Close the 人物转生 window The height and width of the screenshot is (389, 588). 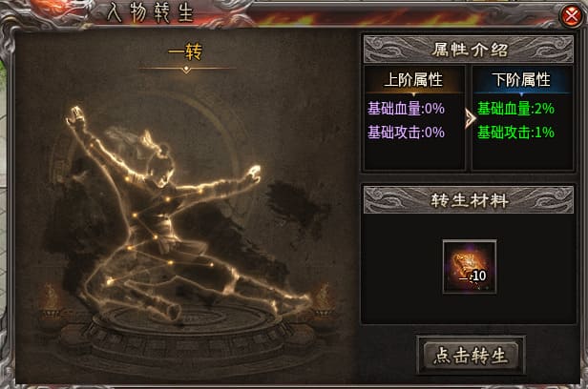click(572, 15)
